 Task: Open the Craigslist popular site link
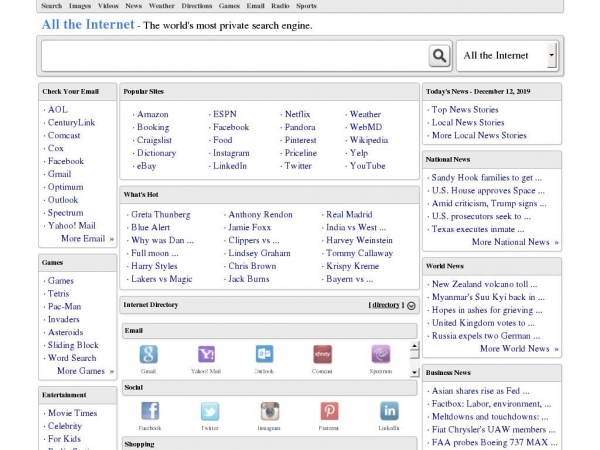[154, 140]
